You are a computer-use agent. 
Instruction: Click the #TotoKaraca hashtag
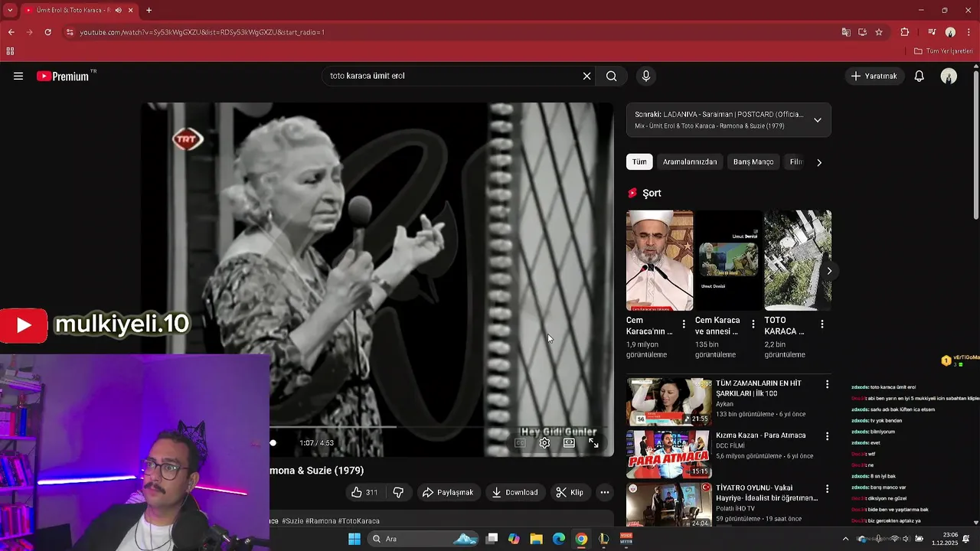tap(359, 521)
